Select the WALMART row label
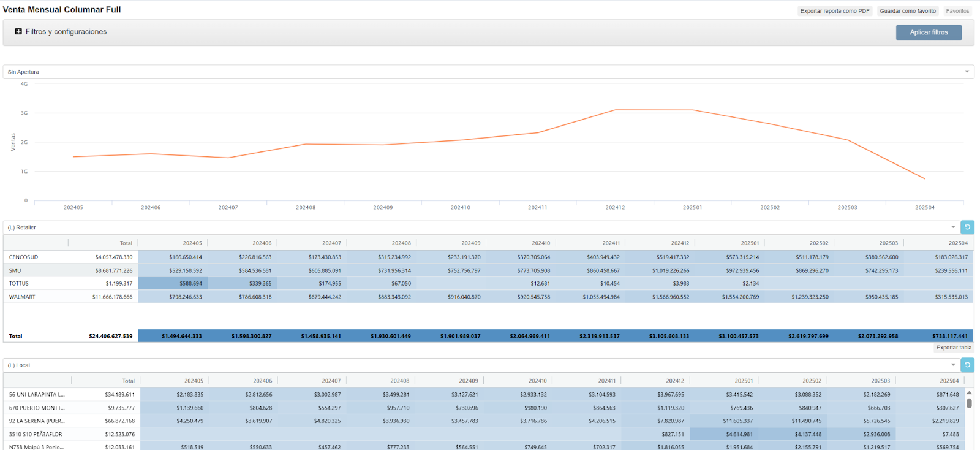The width and height of the screenshot is (980, 450). 22,297
